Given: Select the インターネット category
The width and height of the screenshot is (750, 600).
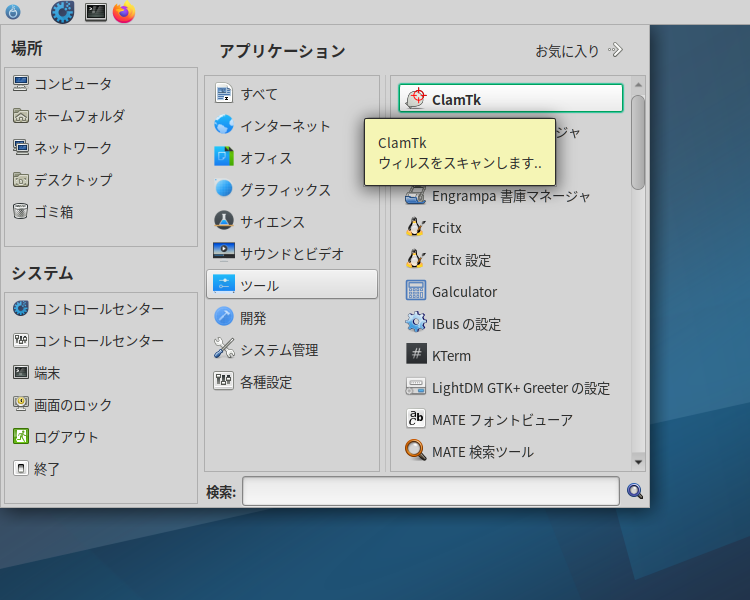Looking at the screenshot, I should point(292,125).
